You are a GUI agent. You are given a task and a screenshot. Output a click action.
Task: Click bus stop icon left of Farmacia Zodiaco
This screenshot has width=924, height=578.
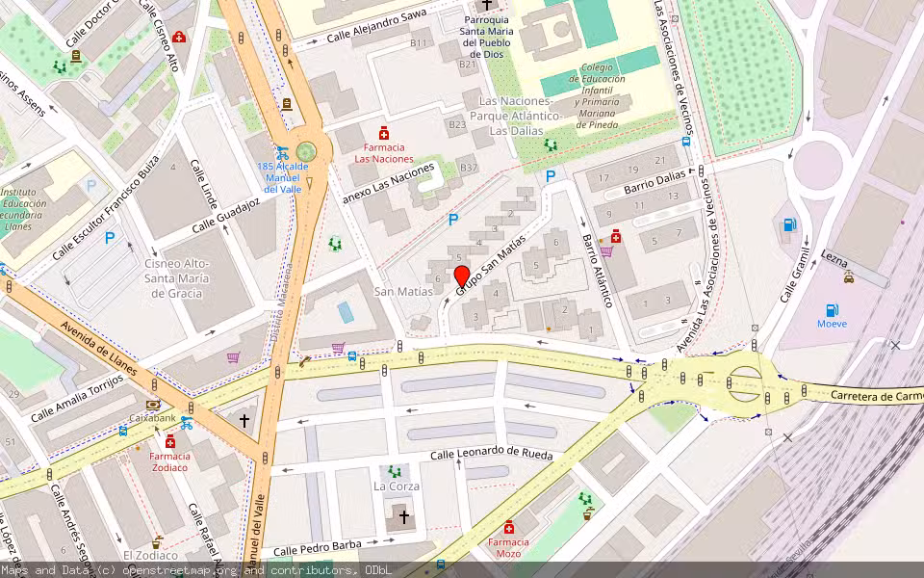(x=123, y=432)
